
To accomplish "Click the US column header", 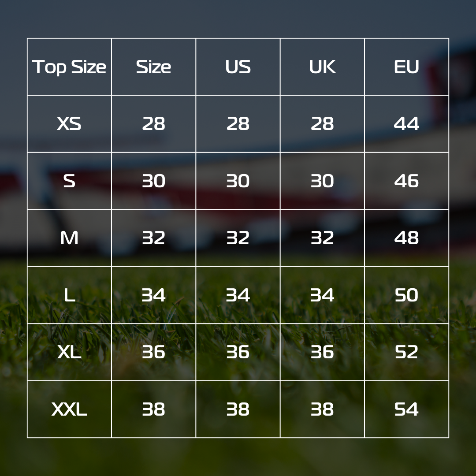I will 238,67.
